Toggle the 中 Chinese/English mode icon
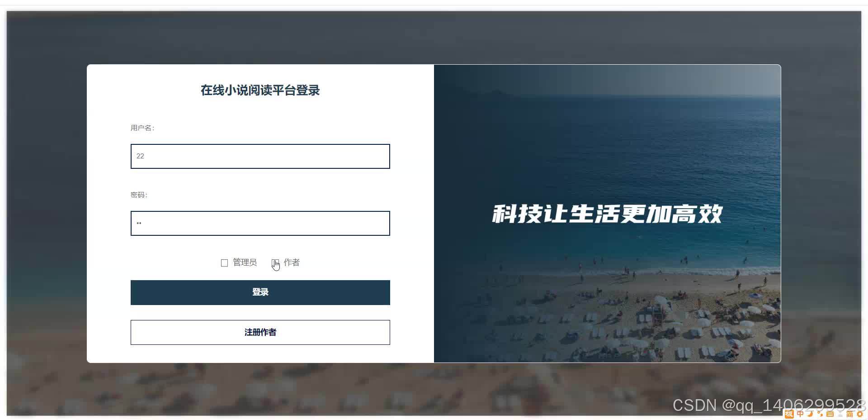Screen dimensions: 868x420 [x=800, y=414]
